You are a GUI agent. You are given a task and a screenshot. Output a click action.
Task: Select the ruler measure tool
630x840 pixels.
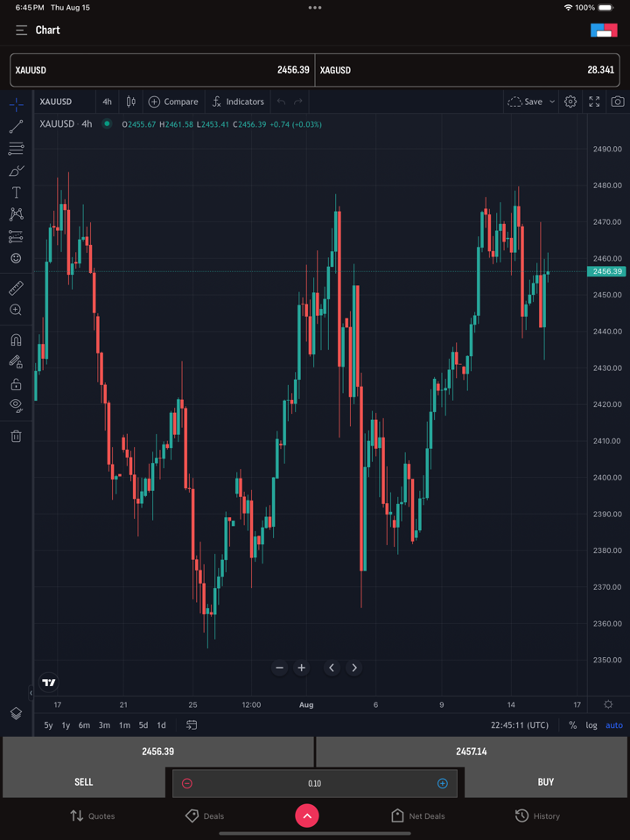[16, 288]
